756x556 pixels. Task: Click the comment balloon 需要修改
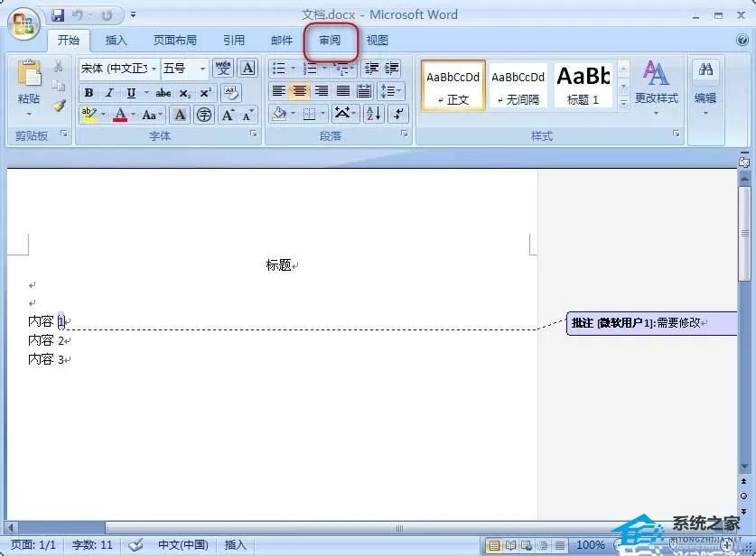click(x=651, y=323)
